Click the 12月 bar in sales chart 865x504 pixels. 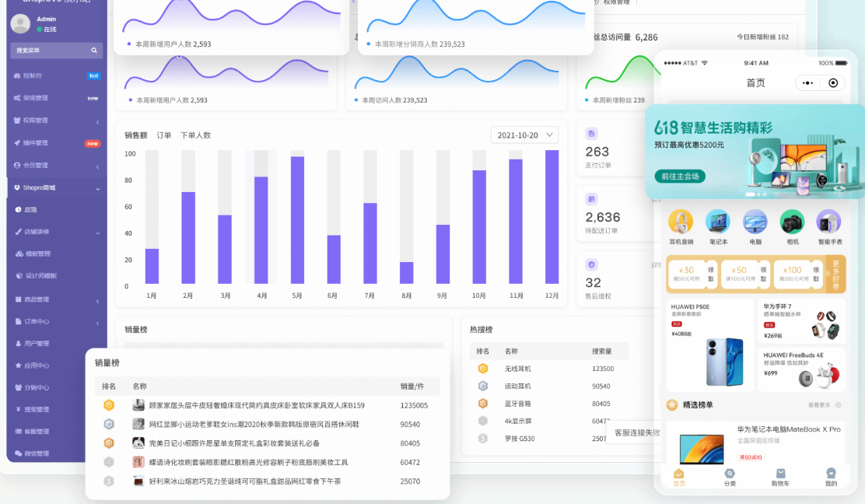pos(552,217)
